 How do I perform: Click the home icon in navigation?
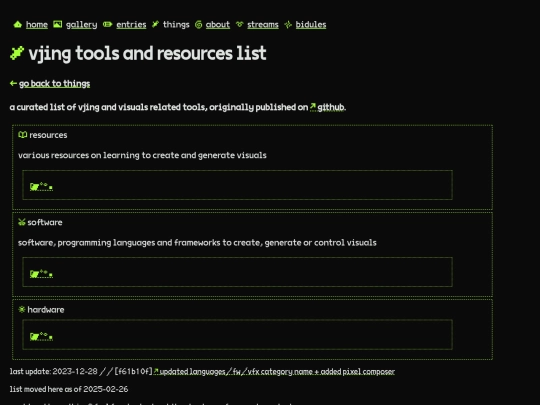click(x=18, y=24)
